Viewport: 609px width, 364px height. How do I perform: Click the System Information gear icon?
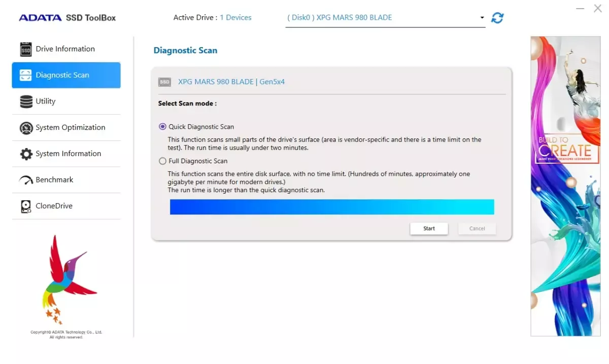(26, 154)
